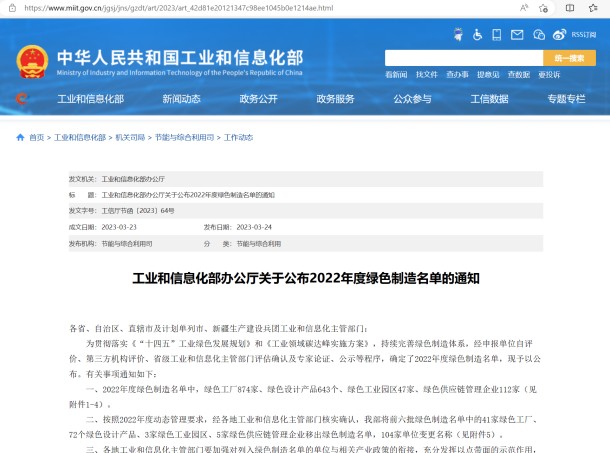610x453 pixels.
Task: Click the mobile phone version icon
Action: 494,34
